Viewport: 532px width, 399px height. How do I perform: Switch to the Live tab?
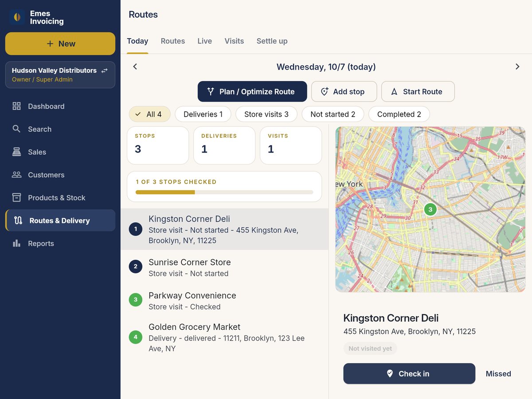[204, 41]
